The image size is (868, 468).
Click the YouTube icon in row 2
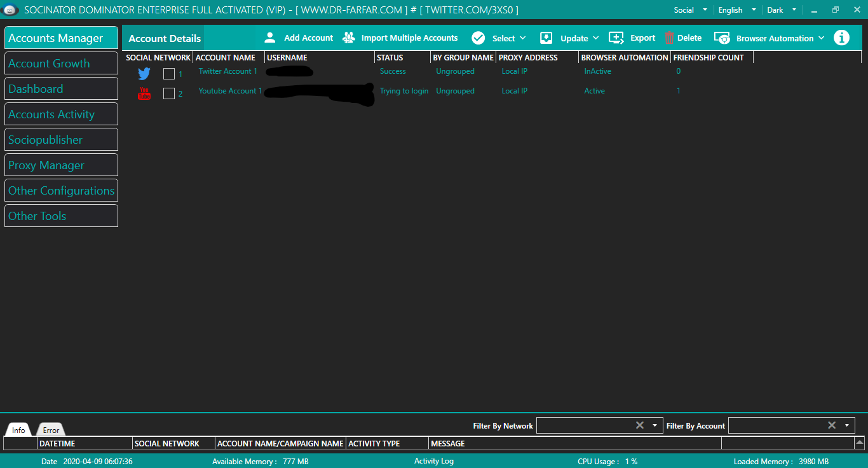click(x=144, y=93)
